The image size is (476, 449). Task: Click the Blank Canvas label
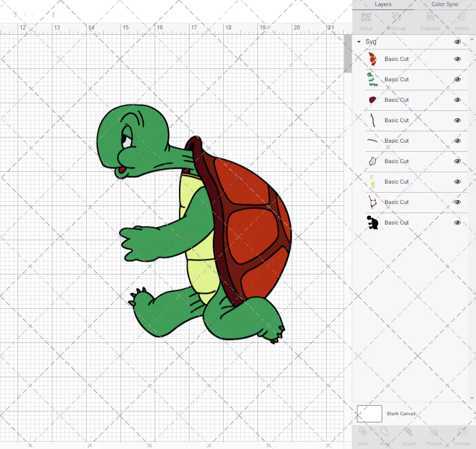(x=401, y=413)
